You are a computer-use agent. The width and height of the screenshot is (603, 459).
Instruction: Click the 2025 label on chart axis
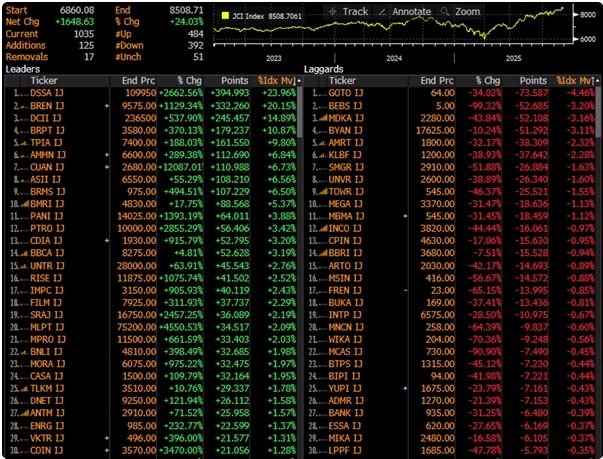pos(513,58)
